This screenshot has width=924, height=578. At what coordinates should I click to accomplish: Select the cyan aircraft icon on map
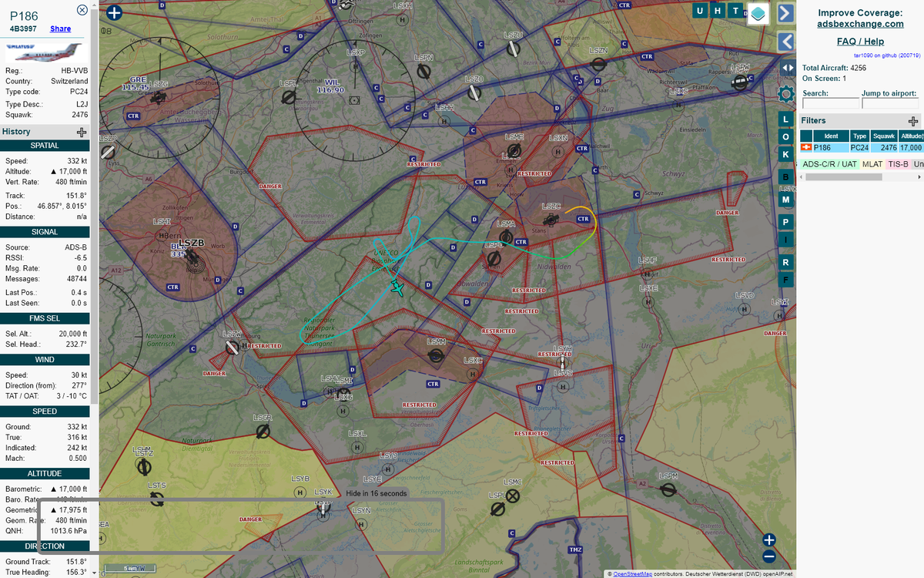(x=397, y=287)
